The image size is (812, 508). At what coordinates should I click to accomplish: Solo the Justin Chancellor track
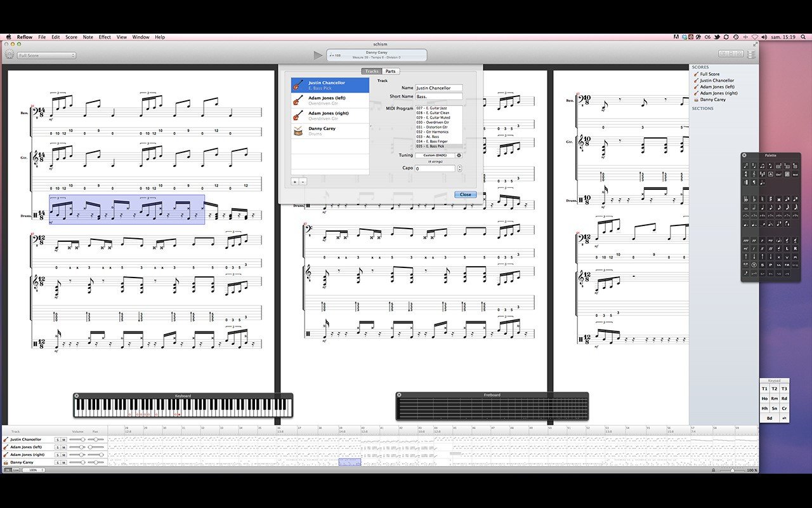[x=58, y=439]
